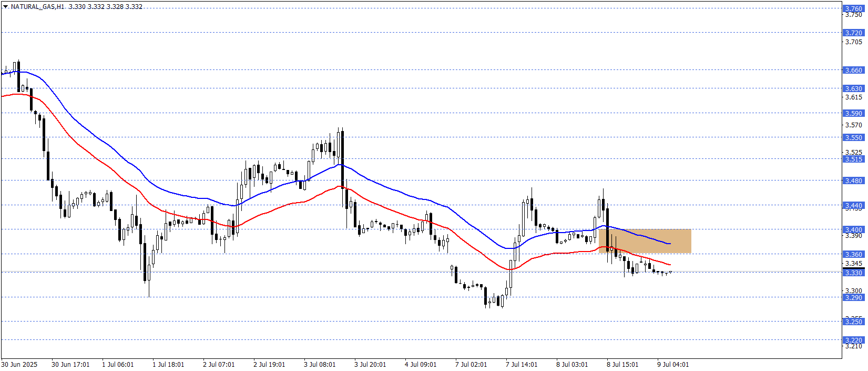Image resolution: width=868 pixels, height=371 pixels.
Task: Click the 3.220 price level label
Action: point(853,340)
